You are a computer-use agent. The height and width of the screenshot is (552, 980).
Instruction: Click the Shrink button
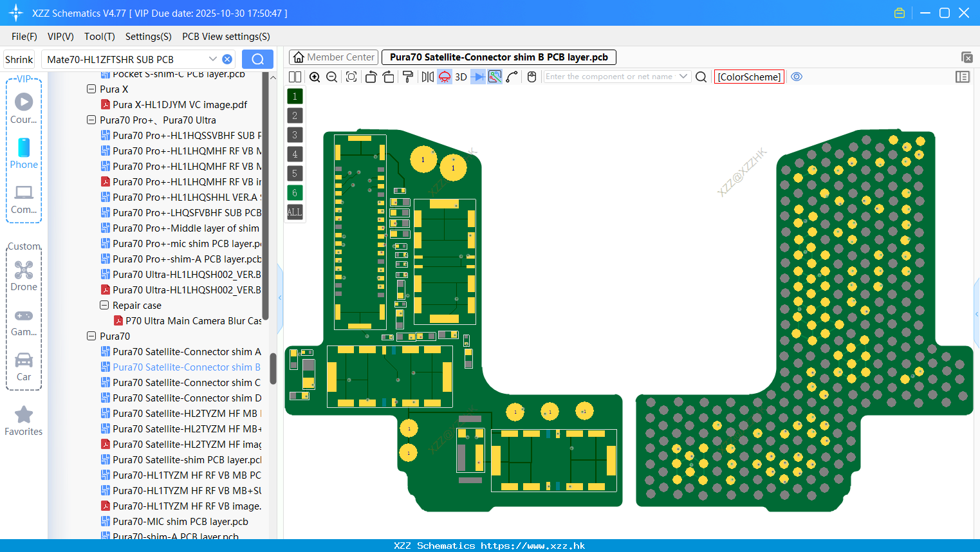[19, 59]
